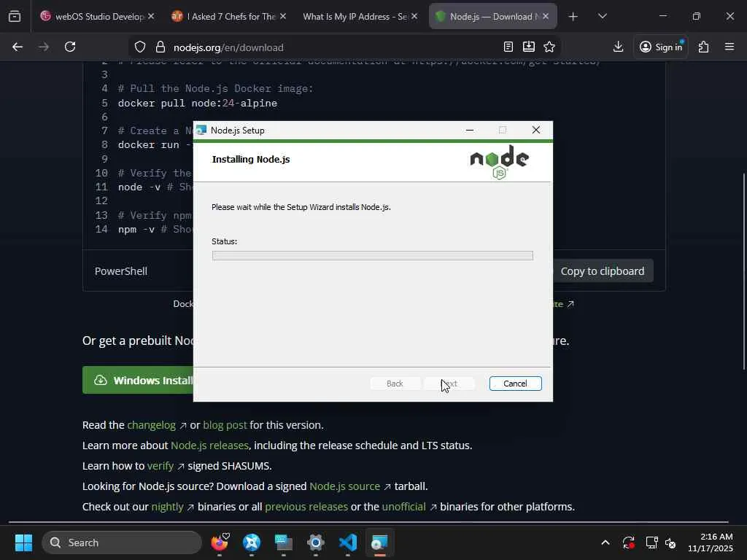Click the sync status tray icon
Viewport: 747px width, 560px height.
click(x=628, y=542)
